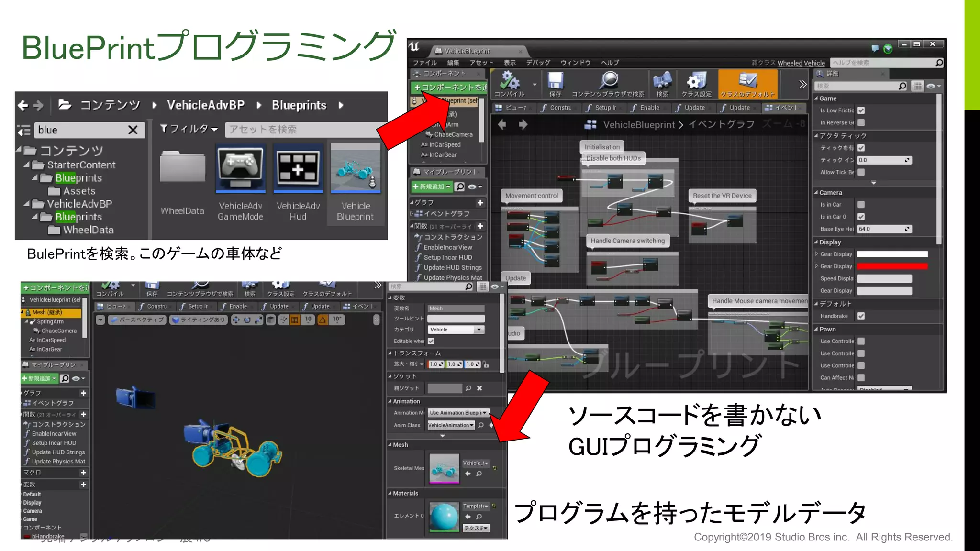Toggle Allow Tick Before checkbox
Screen dimensions: 980x551
861,172
